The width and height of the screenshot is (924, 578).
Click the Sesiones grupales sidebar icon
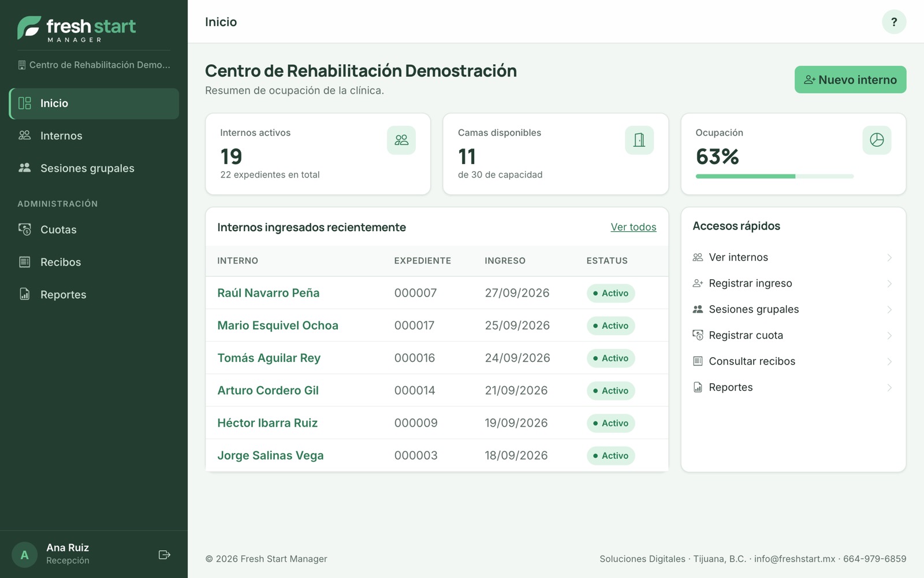pos(25,168)
